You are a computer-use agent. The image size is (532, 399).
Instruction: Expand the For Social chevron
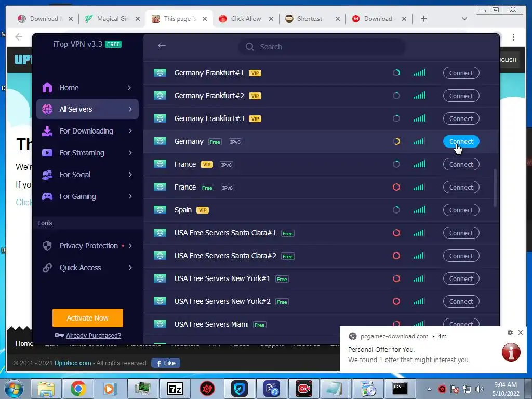(x=130, y=175)
